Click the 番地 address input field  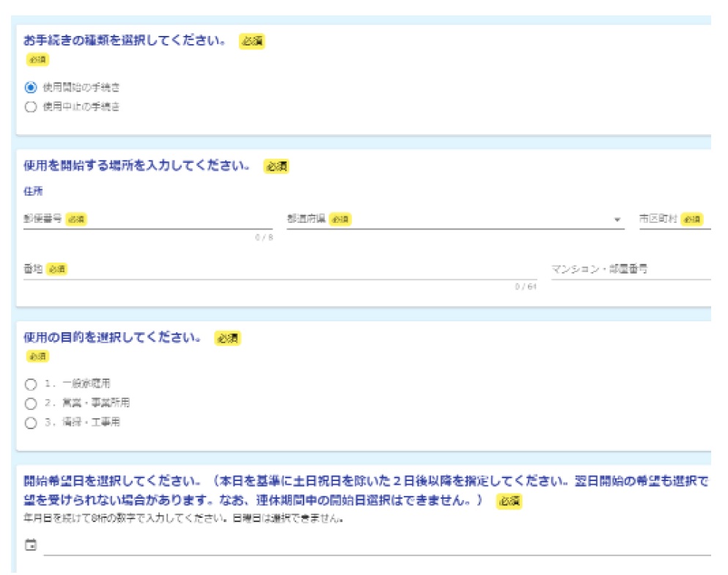pyautogui.click(x=279, y=270)
